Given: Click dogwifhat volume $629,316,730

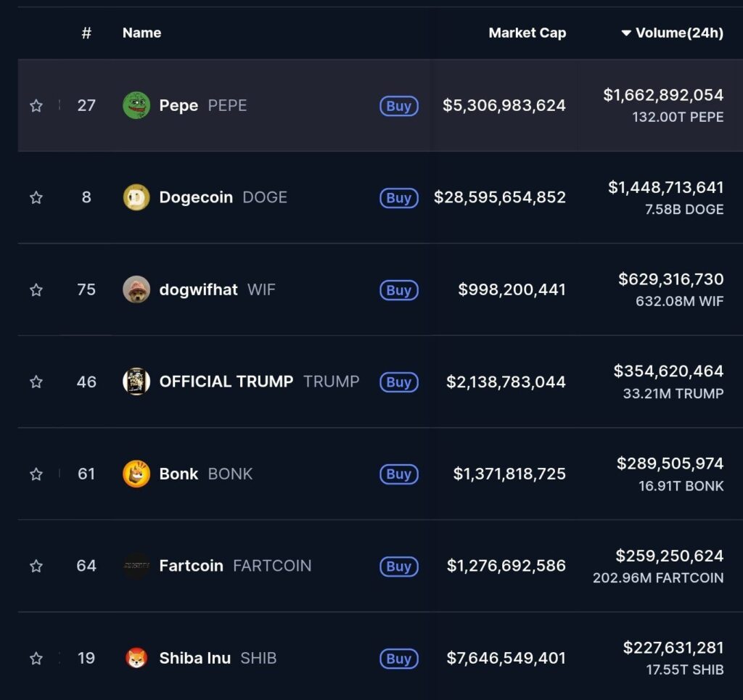Looking at the screenshot, I should (x=671, y=279).
